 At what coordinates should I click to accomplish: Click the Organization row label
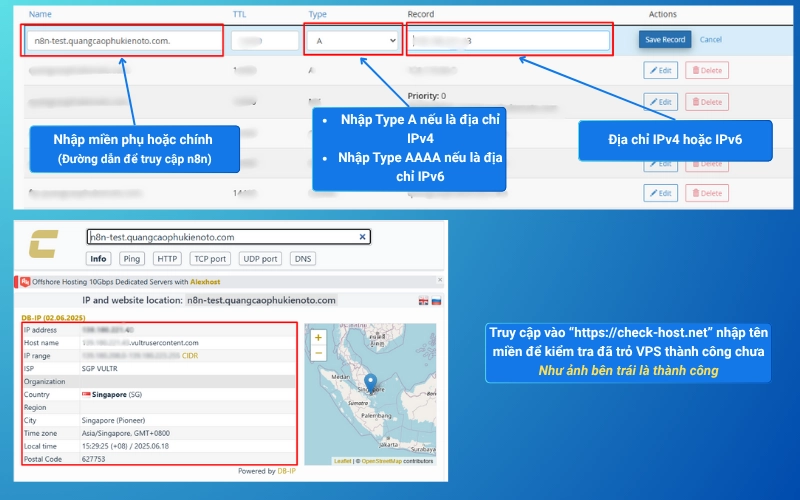point(44,381)
